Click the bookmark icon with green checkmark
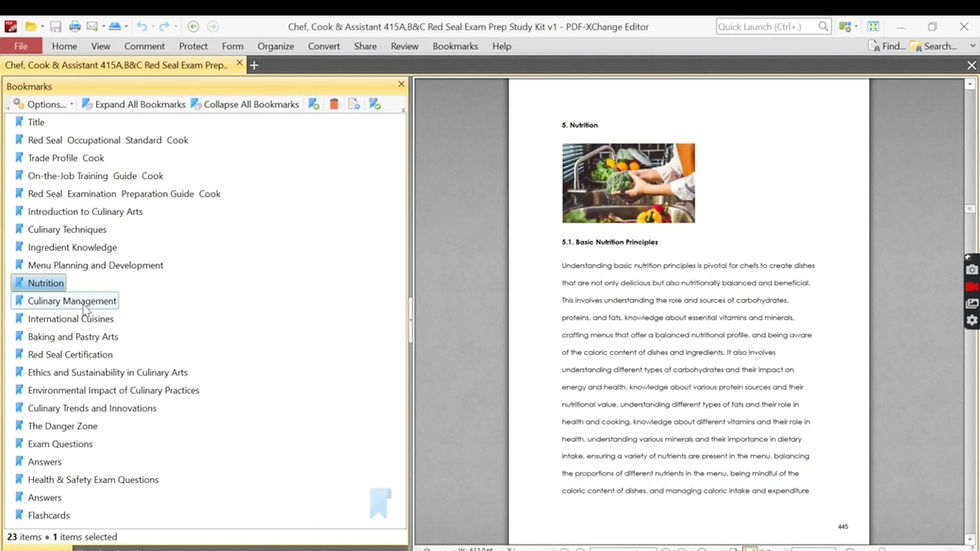The image size is (980, 551). click(x=374, y=104)
